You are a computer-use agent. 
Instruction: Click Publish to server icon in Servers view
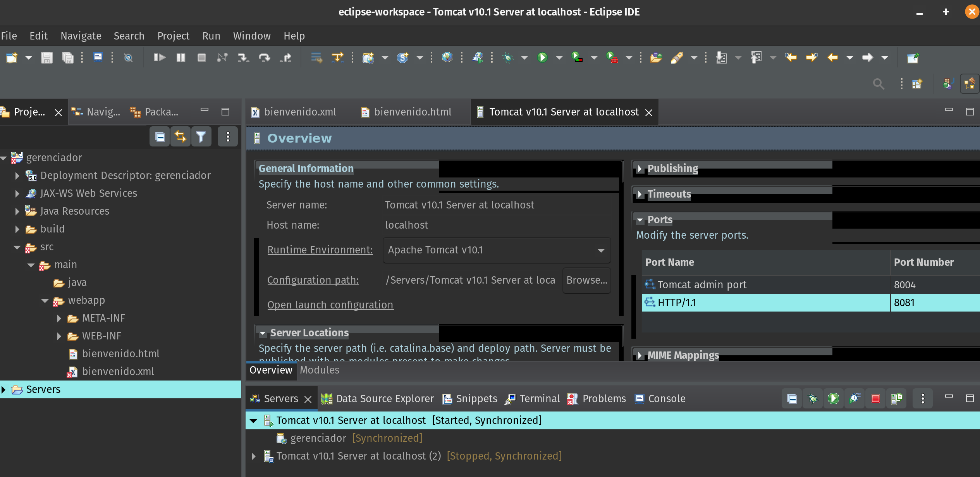click(896, 399)
